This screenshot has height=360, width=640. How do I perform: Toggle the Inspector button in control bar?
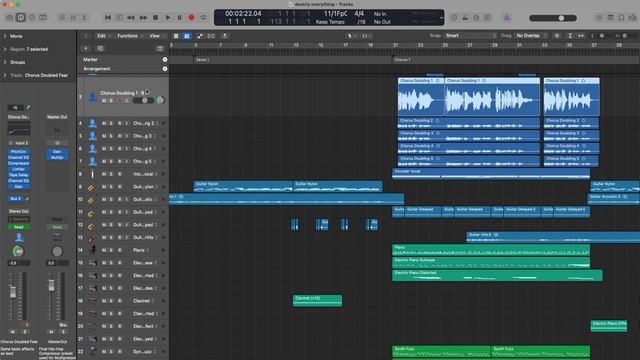[20, 18]
